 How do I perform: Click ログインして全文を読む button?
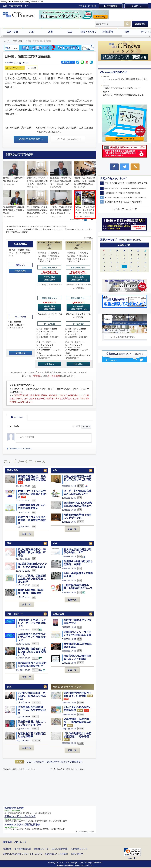pos(68,139)
